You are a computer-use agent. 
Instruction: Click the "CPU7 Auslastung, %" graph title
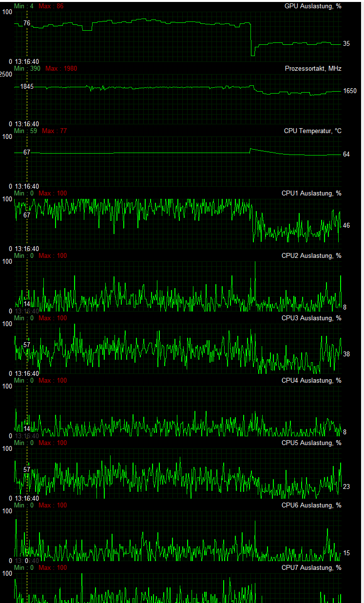coord(311,568)
